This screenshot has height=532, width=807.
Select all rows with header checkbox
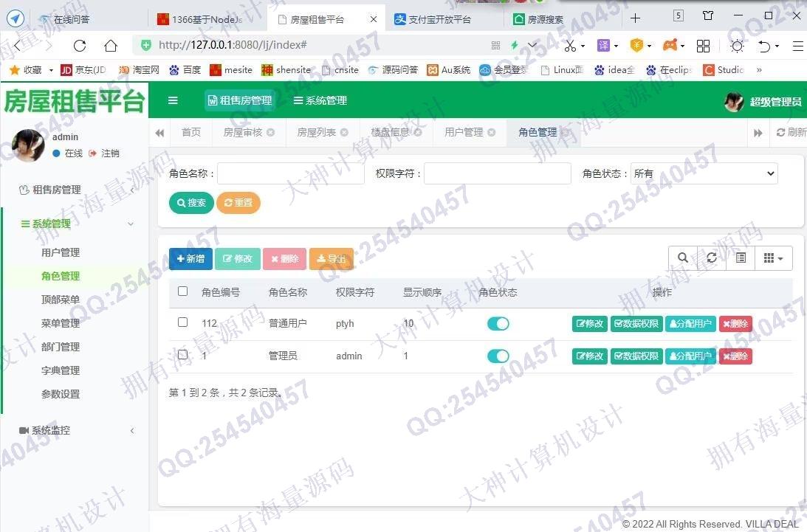coord(182,291)
